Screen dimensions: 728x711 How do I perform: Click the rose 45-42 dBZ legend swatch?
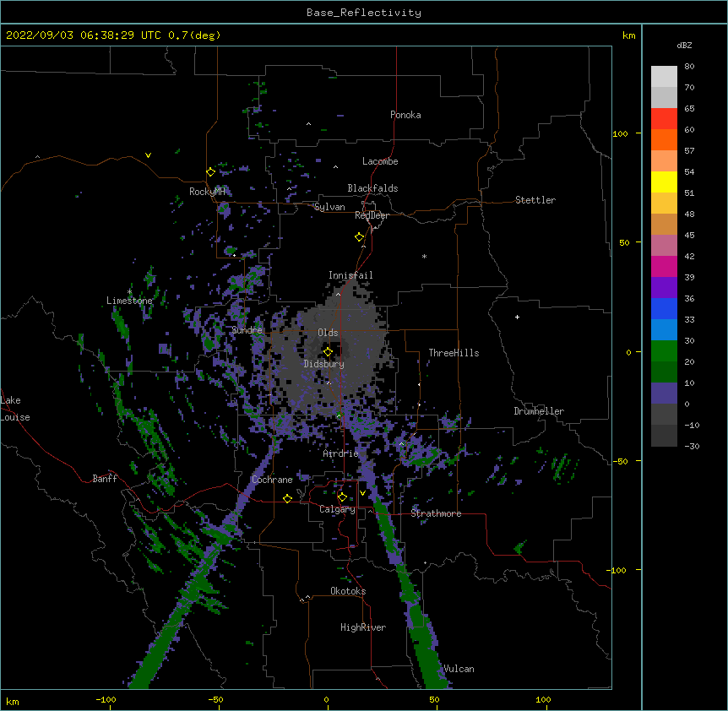(664, 245)
